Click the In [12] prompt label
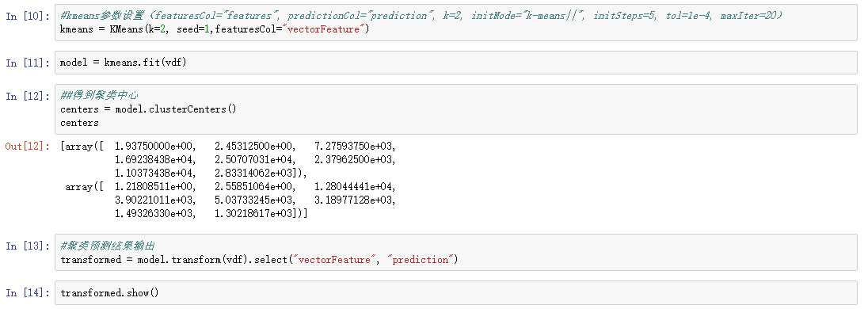The height and width of the screenshot is (309, 868). point(25,97)
